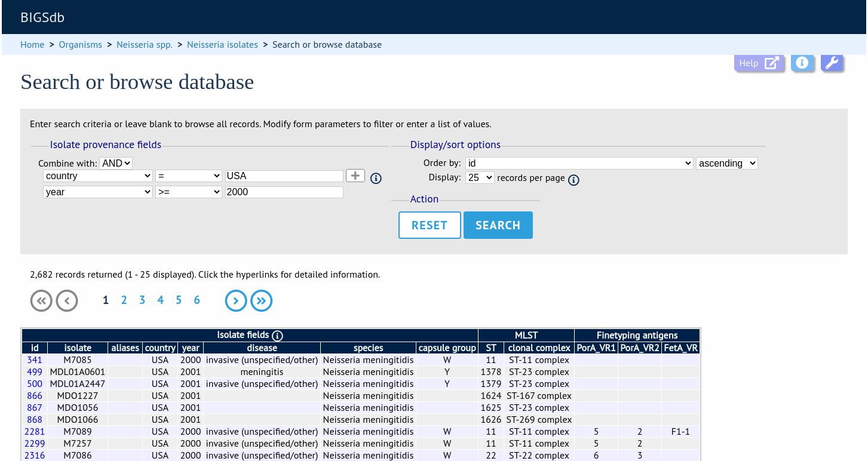Image resolution: width=868 pixels, height=461 pixels.
Task: Open the Combine with AND dropdown
Action: [x=116, y=163]
